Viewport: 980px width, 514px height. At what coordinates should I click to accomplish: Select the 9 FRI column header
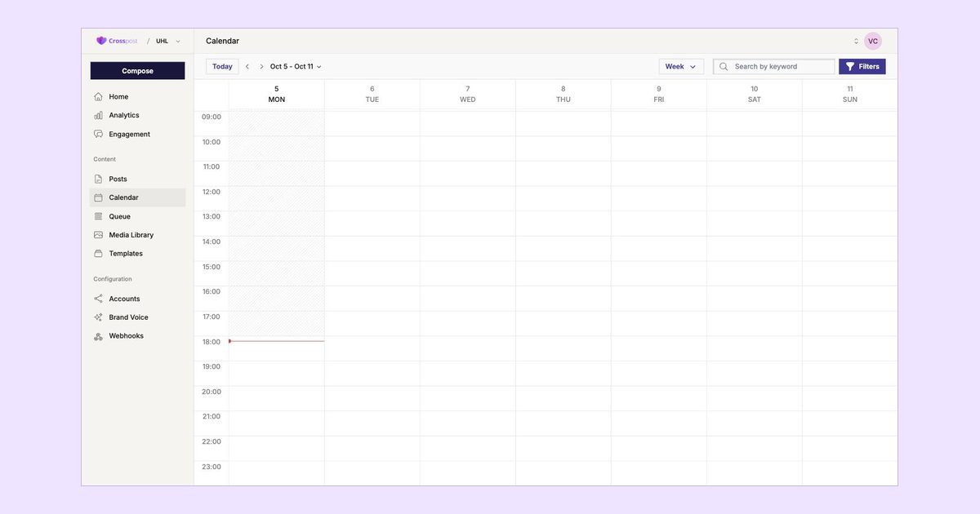[x=659, y=94]
